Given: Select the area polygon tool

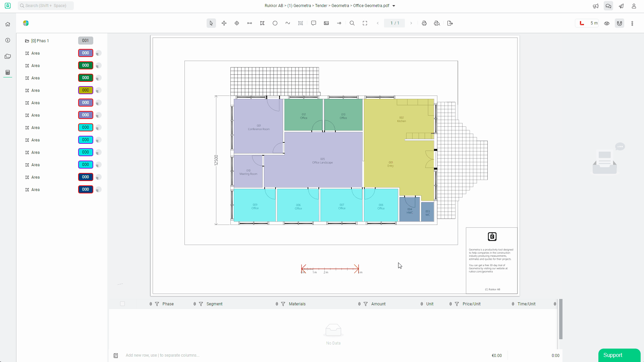Looking at the screenshot, I should click(x=262, y=23).
